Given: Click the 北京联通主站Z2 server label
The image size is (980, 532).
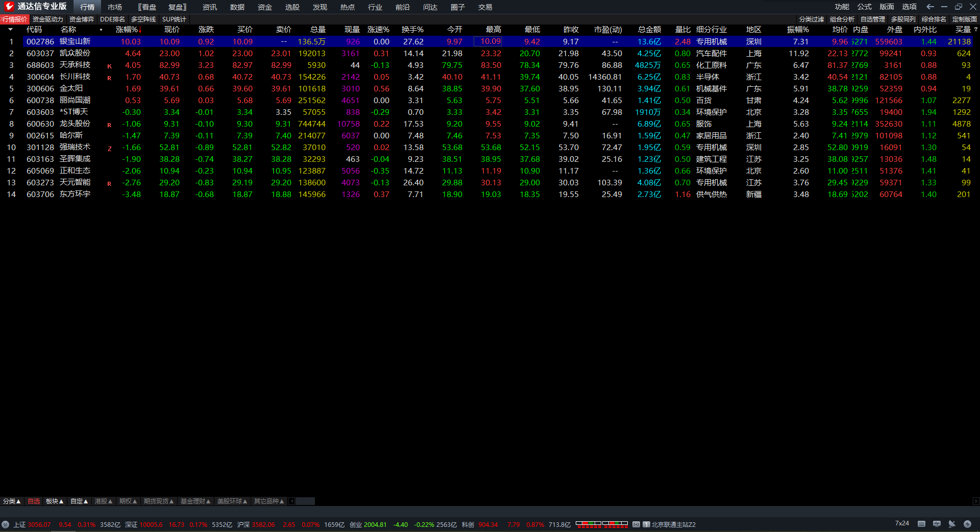Looking at the screenshot, I should (674, 524).
